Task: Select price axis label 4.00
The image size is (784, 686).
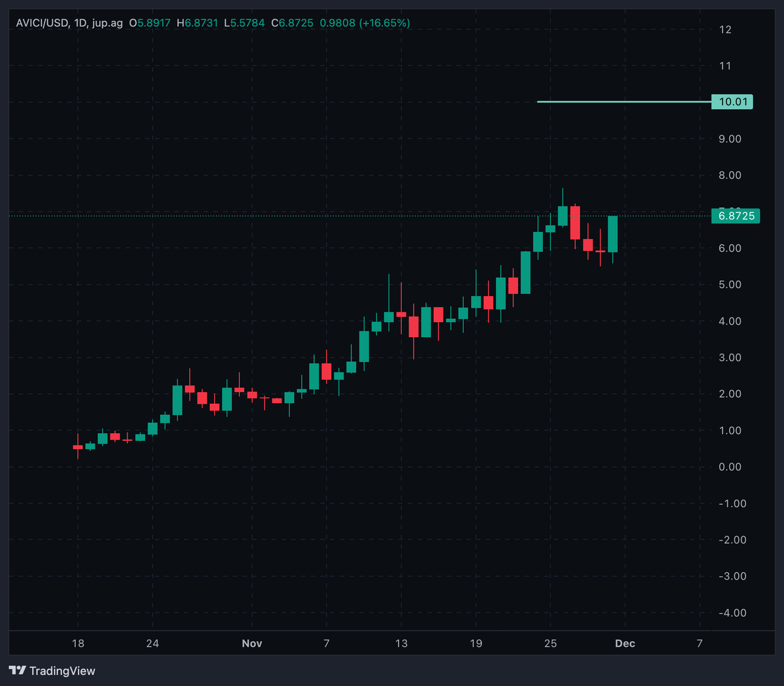Action: click(x=730, y=321)
